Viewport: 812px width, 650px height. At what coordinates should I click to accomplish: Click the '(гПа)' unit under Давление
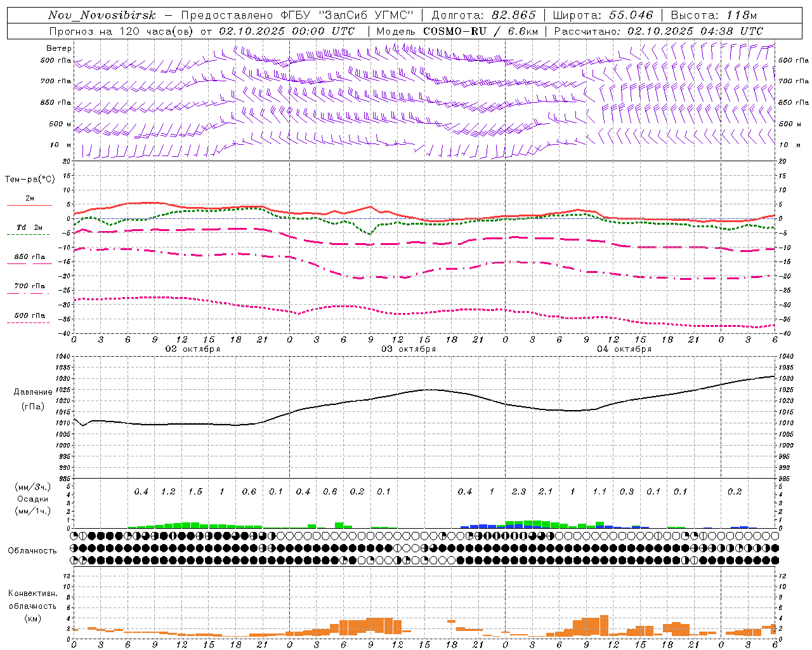[x=33, y=407]
